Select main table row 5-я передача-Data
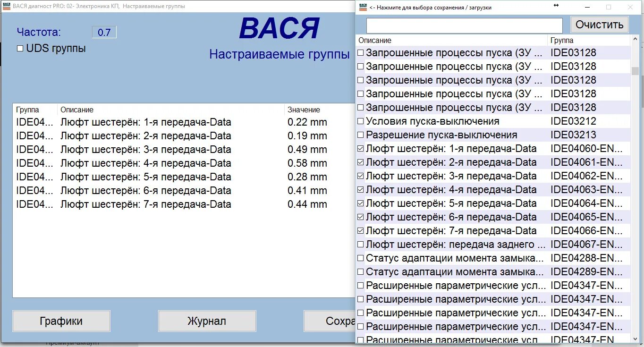The width and height of the screenshot is (644, 347). (x=184, y=177)
